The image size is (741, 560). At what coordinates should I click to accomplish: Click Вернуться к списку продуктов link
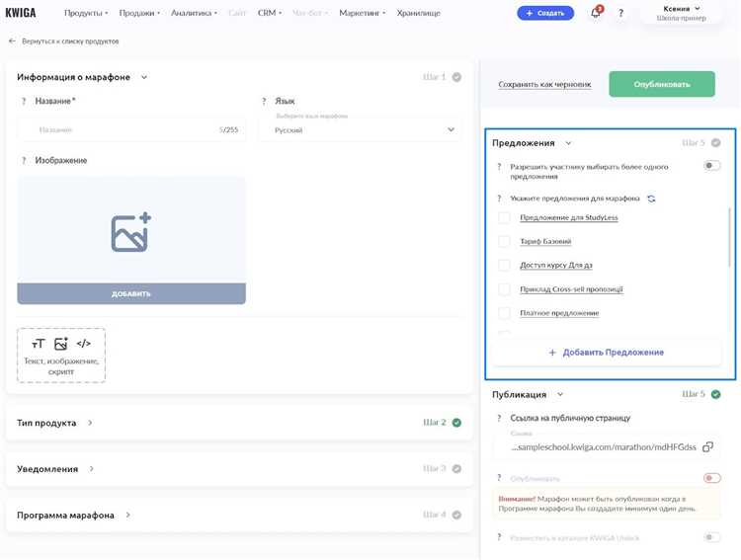(70, 41)
